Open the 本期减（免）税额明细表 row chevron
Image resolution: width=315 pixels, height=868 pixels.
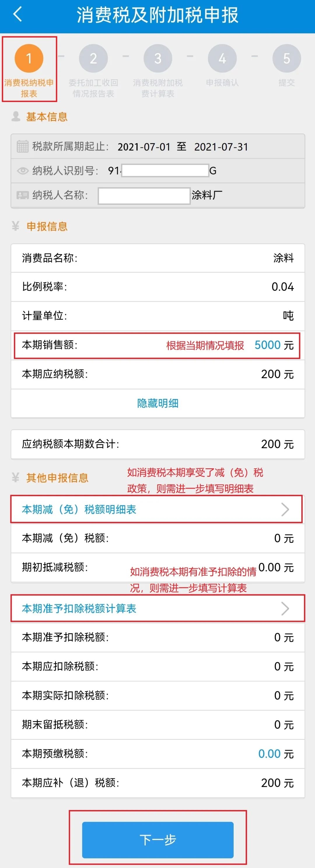[285, 510]
